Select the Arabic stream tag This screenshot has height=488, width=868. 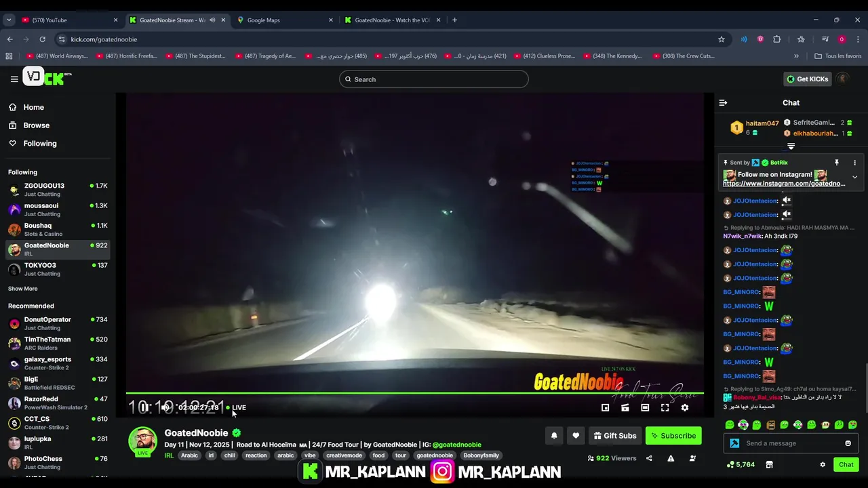(x=189, y=455)
